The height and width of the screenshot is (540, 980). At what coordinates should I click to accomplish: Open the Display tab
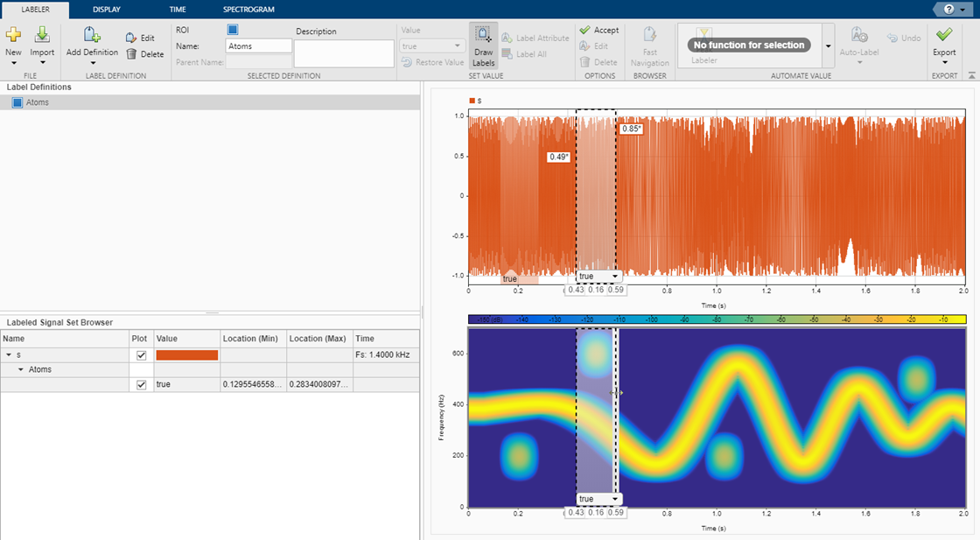[x=107, y=10]
